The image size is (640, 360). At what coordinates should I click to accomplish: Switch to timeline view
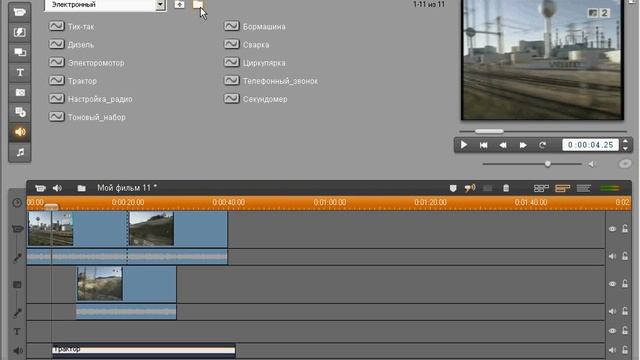[562, 188]
